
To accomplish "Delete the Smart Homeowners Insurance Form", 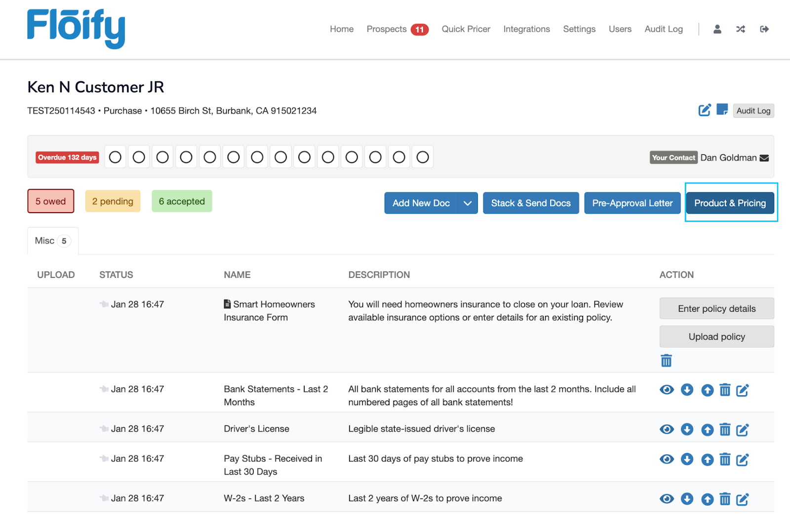I will 666,361.
